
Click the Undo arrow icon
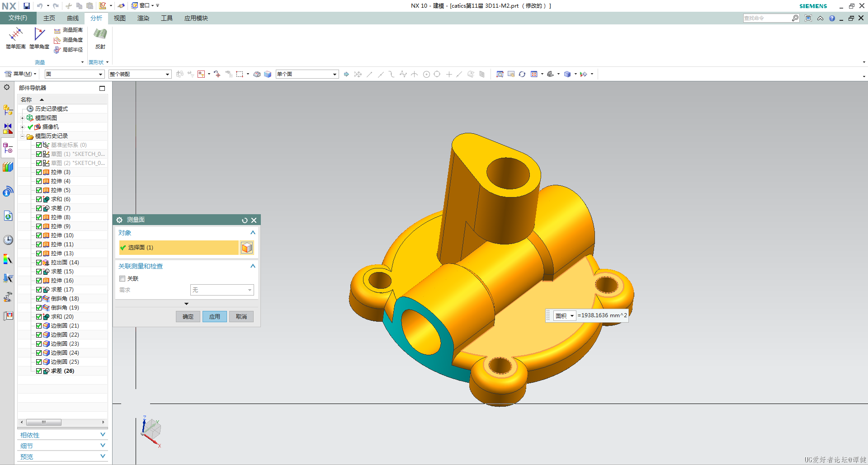pos(40,6)
